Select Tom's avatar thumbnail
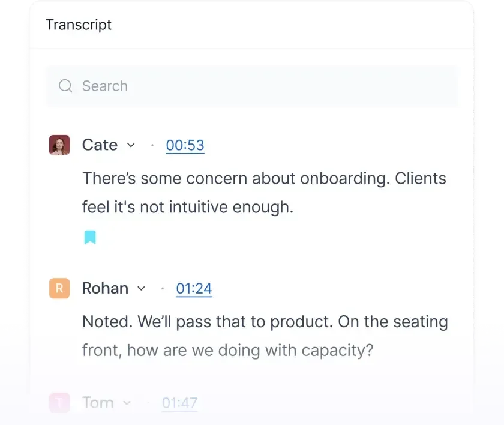 pos(59,403)
